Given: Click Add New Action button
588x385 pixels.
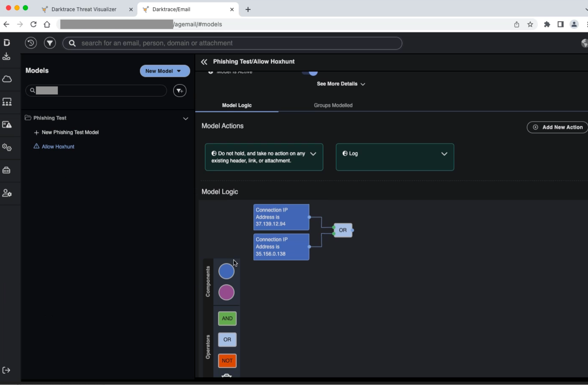Looking at the screenshot, I should coord(557,127).
